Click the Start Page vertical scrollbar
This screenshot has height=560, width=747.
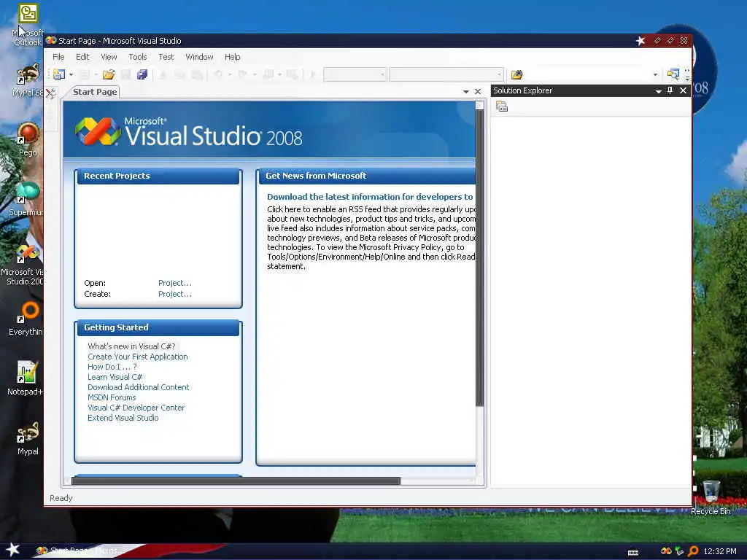(x=480, y=257)
